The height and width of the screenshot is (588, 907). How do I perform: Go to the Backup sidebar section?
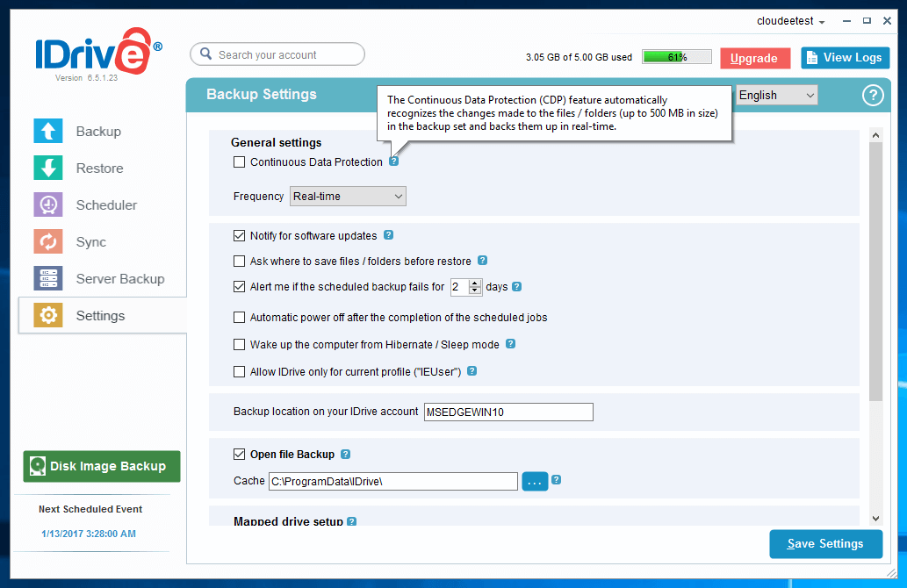(x=98, y=132)
